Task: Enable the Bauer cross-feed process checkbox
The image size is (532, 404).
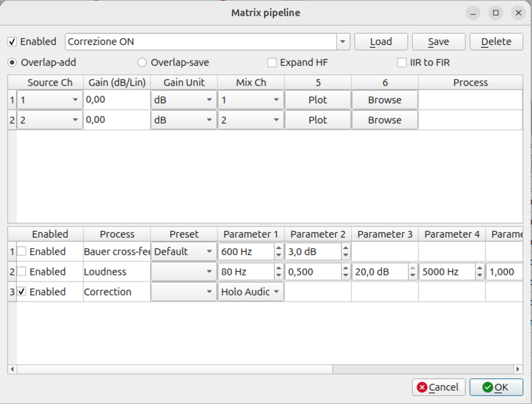Action: (22, 251)
